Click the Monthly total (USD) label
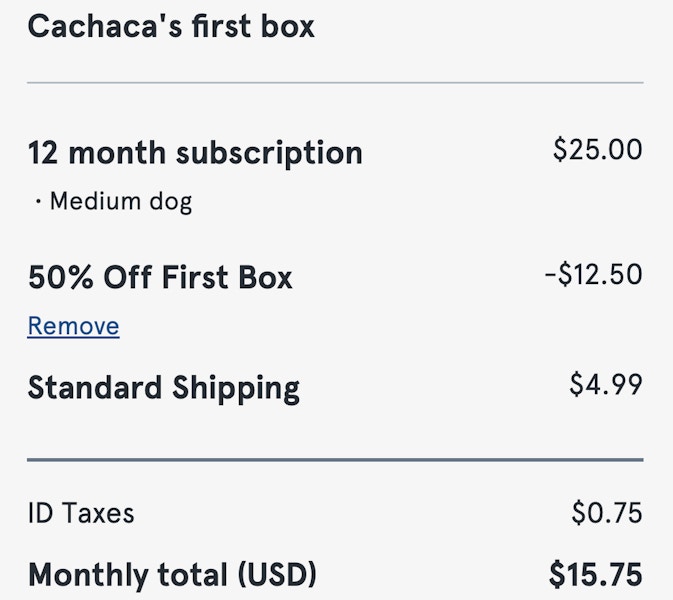 coord(172,575)
